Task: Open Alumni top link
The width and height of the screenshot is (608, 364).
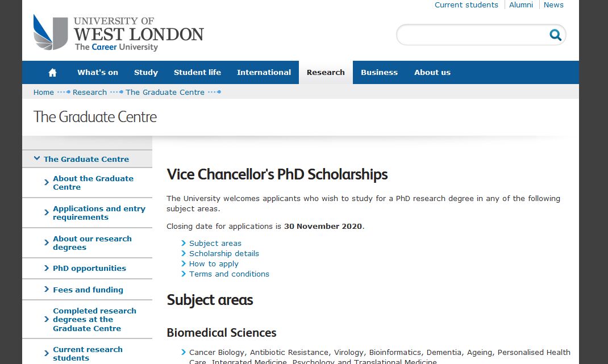Action: point(520,5)
